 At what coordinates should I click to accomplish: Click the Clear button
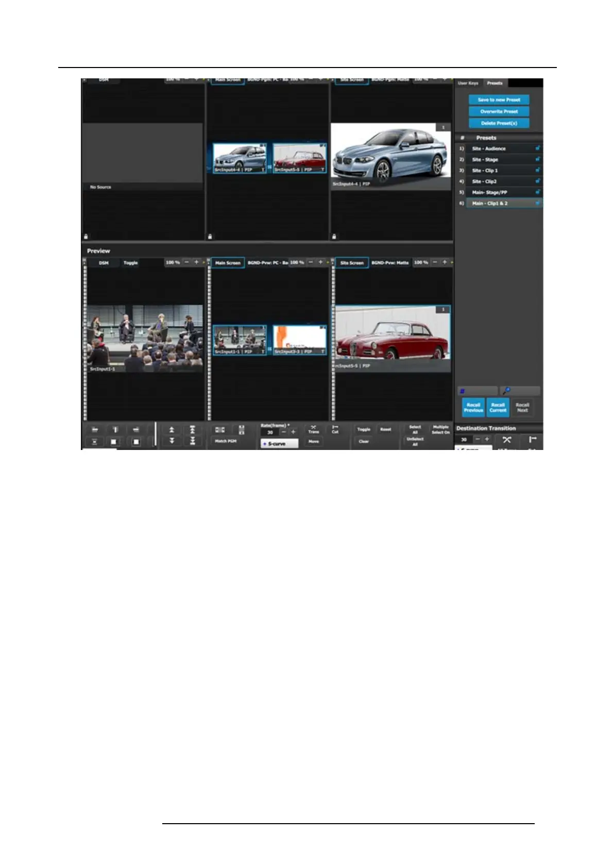pos(364,442)
